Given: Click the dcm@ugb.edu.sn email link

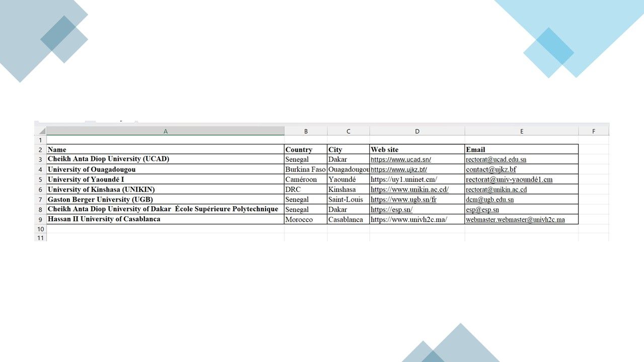Looking at the screenshot, I should [490, 200].
